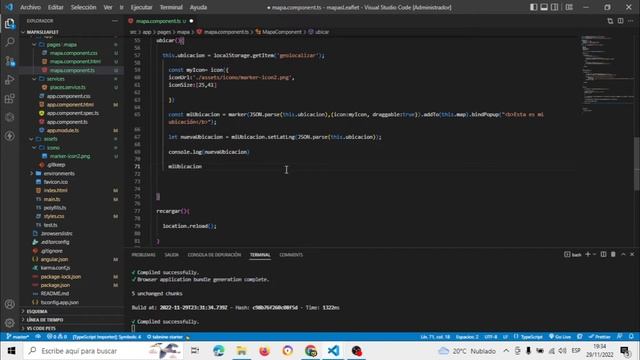
Task: Open mapa.component.css in explorer
Action: tap(72, 53)
